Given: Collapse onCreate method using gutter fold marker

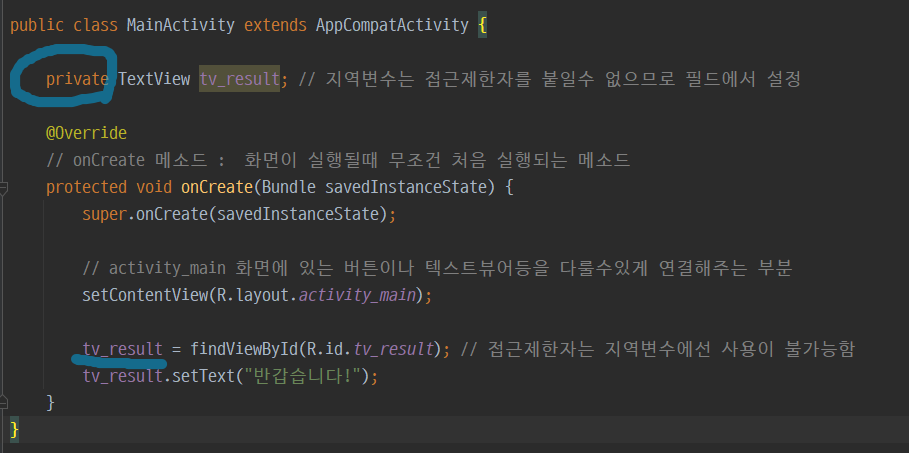Looking at the screenshot, I should (3, 188).
